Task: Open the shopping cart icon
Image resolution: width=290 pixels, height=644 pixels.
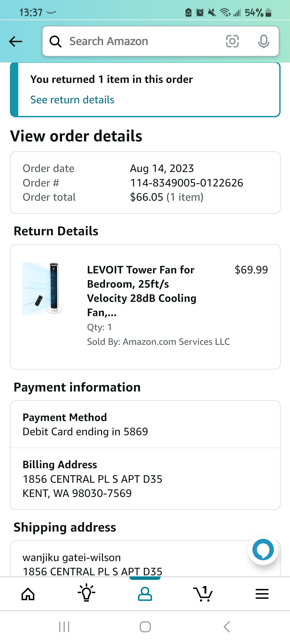Action: pos(203,594)
